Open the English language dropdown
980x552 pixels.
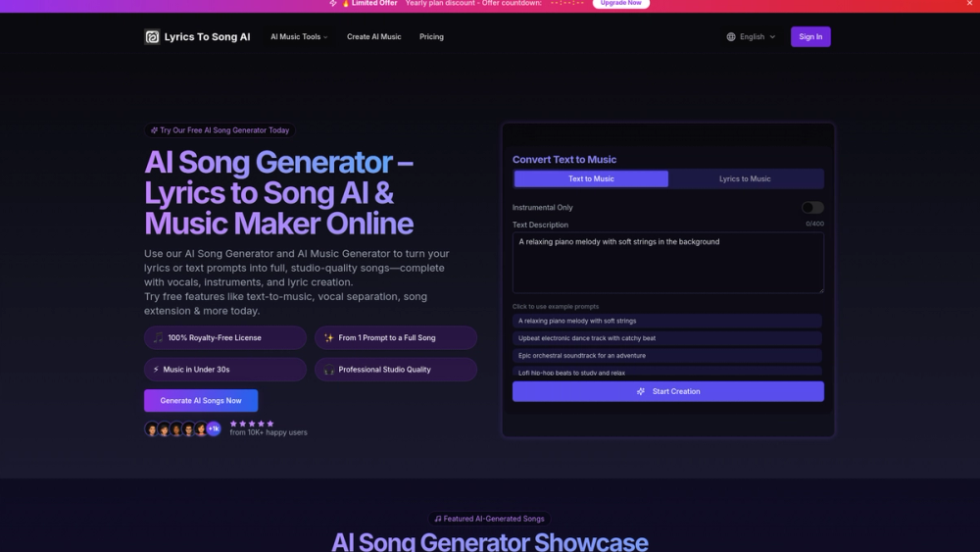(x=752, y=37)
